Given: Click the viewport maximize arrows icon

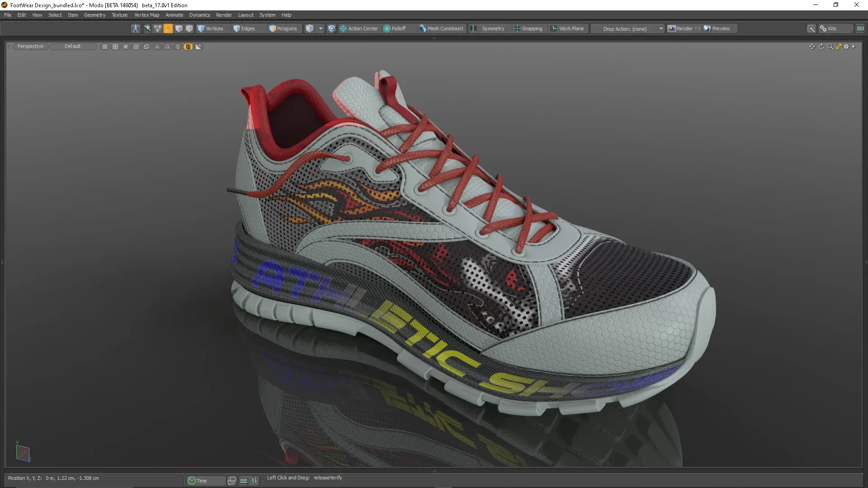Looking at the screenshot, I should 839,47.
